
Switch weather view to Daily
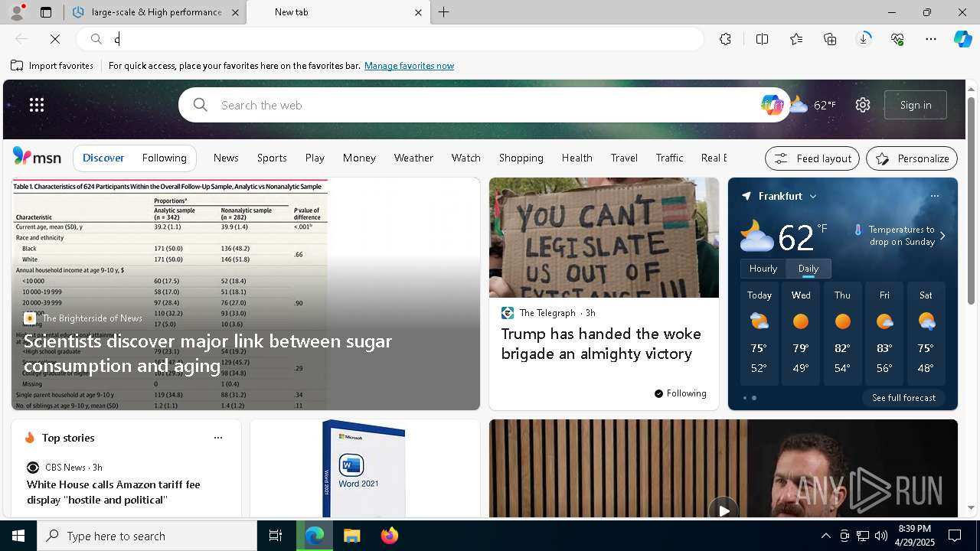click(808, 269)
